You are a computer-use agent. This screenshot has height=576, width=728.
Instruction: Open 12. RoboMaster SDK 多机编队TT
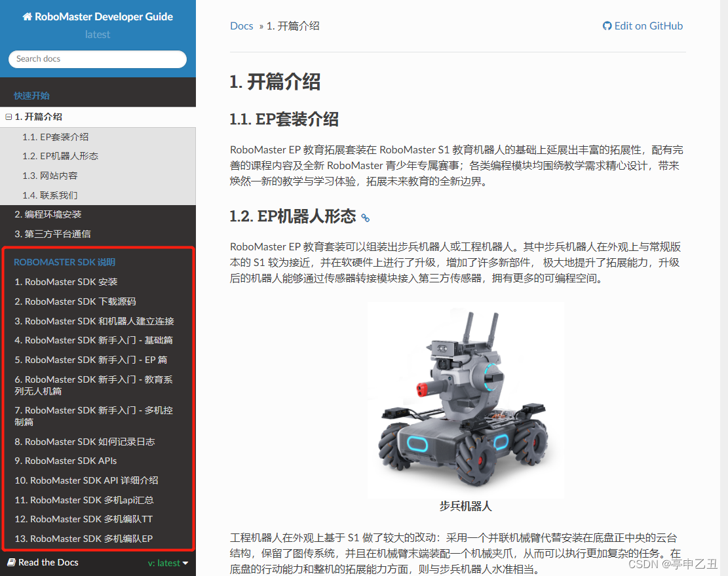point(84,519)
